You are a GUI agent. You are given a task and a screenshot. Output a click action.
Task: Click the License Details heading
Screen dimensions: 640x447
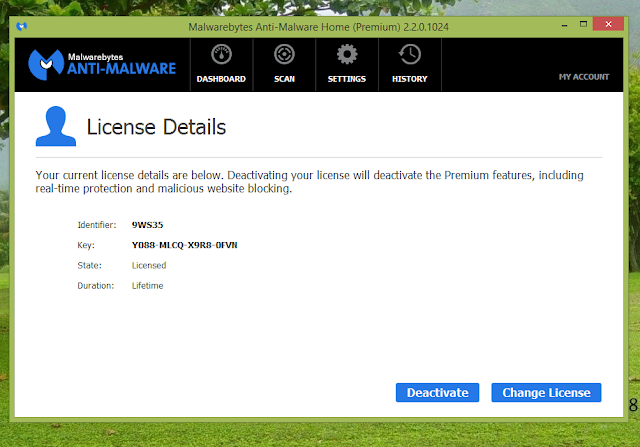(x=156, y=127)
